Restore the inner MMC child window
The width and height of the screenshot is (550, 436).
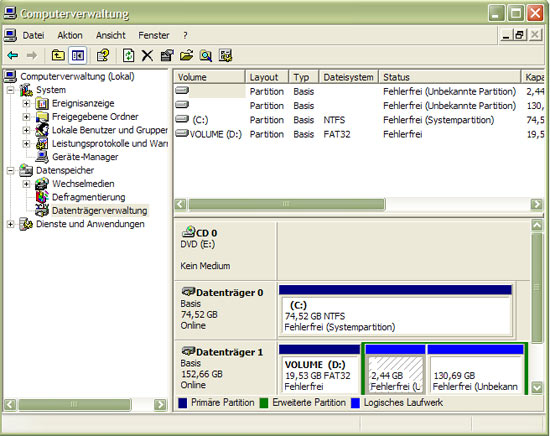520,35
